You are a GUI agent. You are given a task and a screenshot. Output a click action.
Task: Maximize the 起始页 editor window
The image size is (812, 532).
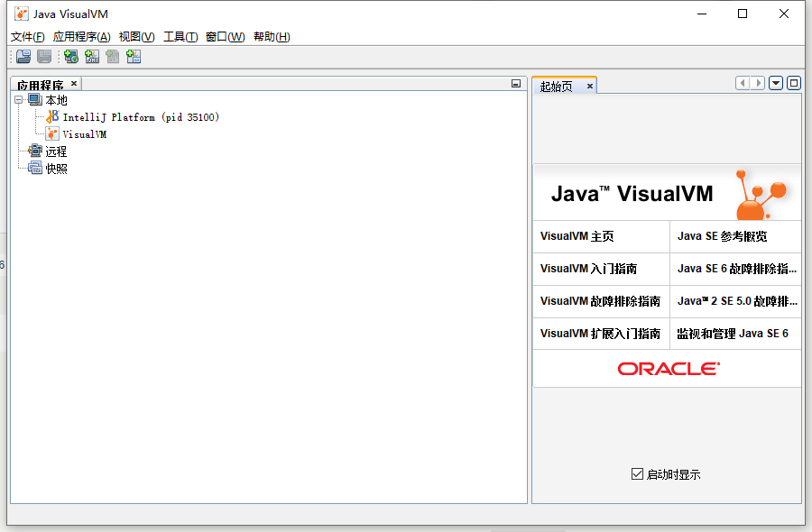794,83
